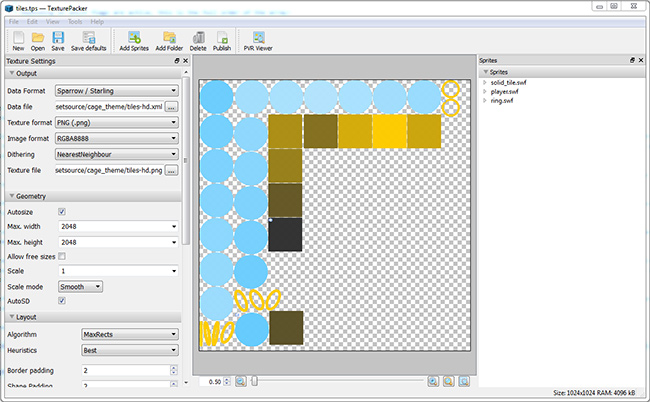Viewport: 650px width, 402px height.
Task: Open the Edit menu
Action: click(33, 21)
